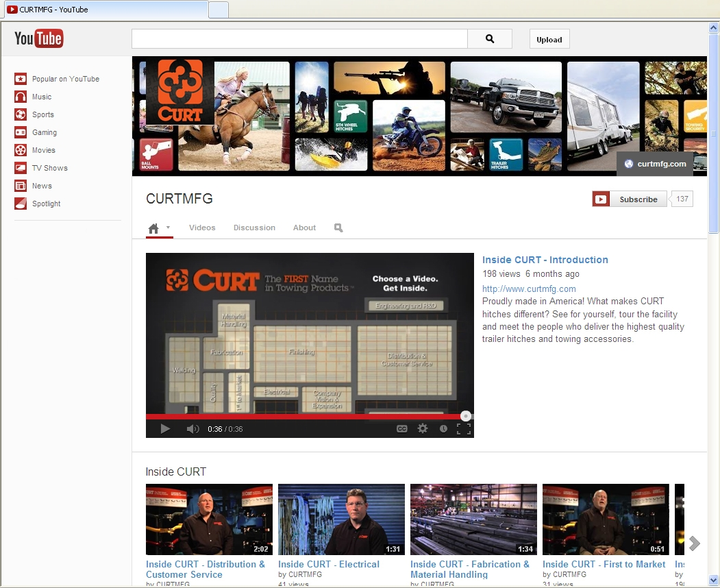The height and width of the screenshot is (588, 720).
Task: Click the progress bar scrubber on the video
Action: click(x=466, y=415)
